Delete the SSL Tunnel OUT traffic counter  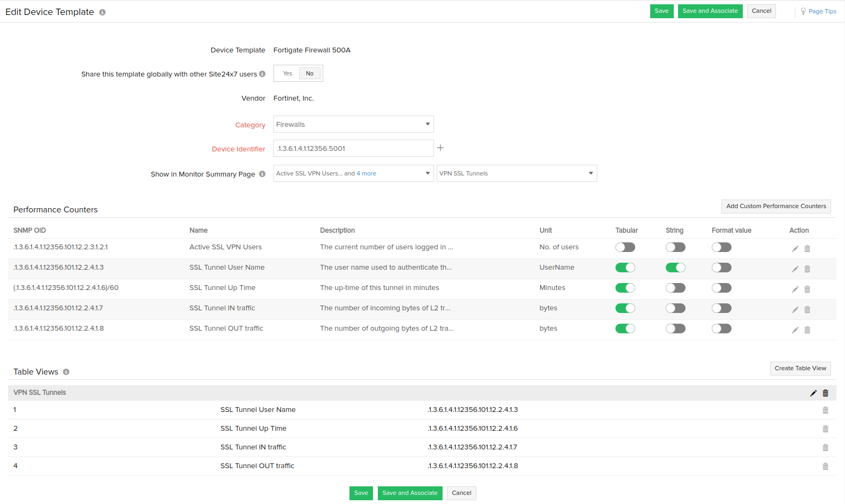coord(807,330)
